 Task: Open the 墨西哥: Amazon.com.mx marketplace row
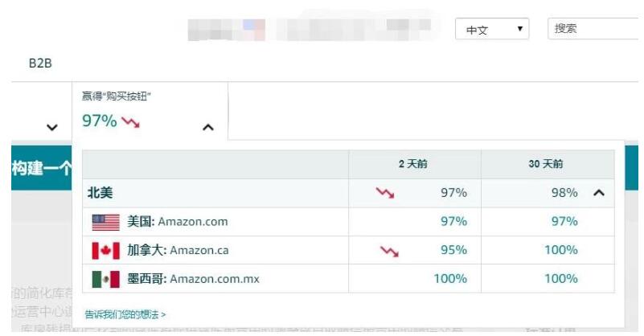(x=193, y=279)
